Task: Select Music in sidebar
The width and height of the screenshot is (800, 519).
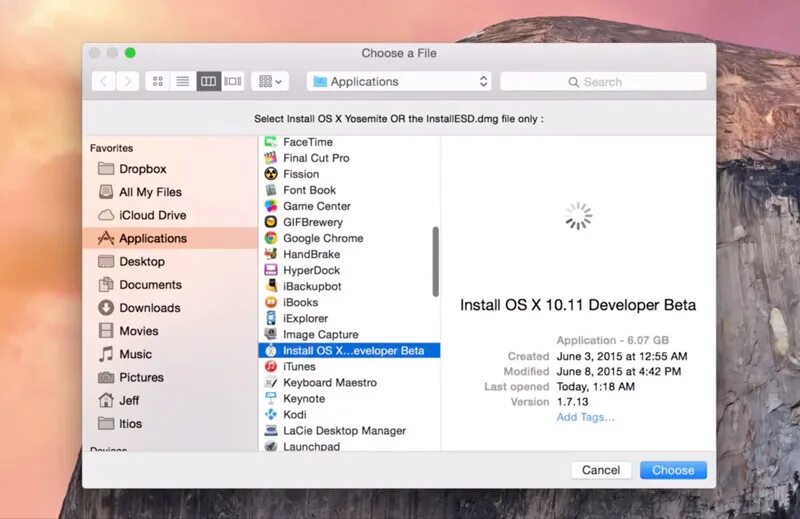Action: coord(170,354)
